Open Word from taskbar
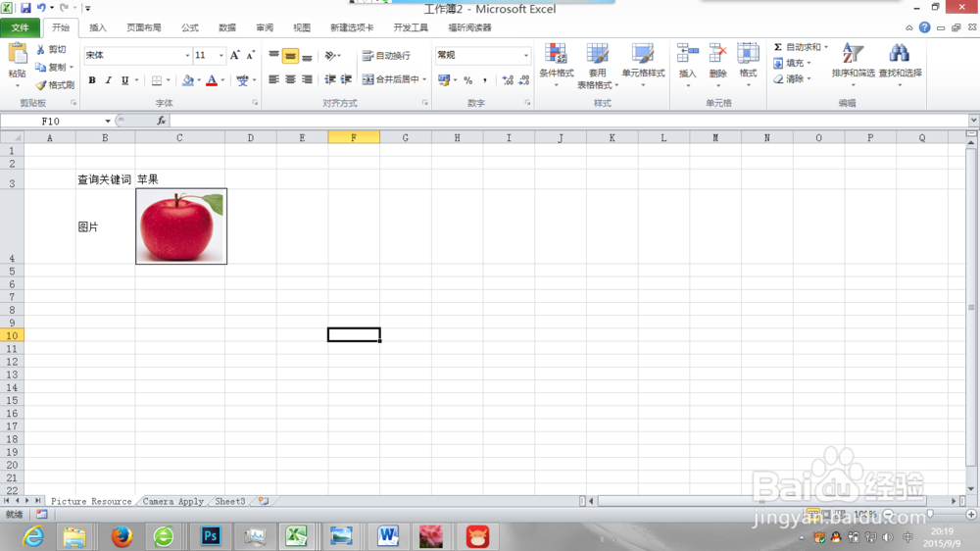The width and height of the screenshot is (980, 551). click(x=388, y=536)
